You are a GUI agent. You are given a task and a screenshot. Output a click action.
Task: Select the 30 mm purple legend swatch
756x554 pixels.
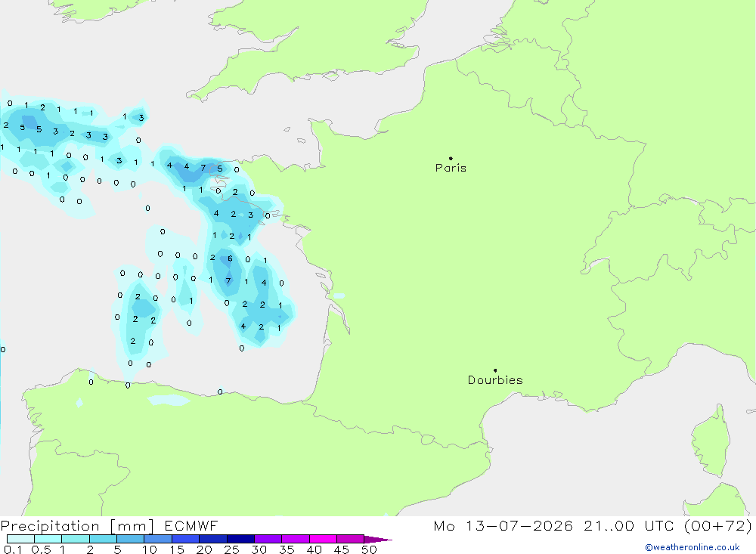point(268,539)
